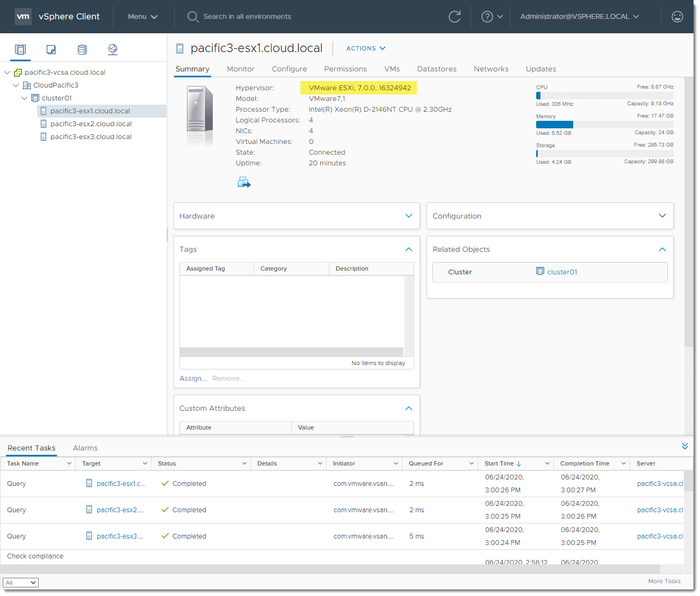Open the All filter dropdown at bottom
Viewport: 700px width, 596px height.
(x=20, y=583)
